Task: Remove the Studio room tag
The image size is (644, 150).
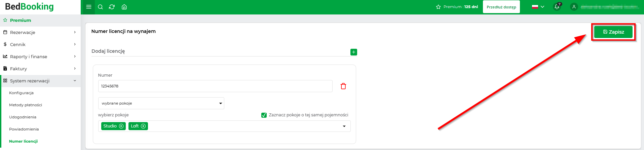Action: click(x=121, y=126)
